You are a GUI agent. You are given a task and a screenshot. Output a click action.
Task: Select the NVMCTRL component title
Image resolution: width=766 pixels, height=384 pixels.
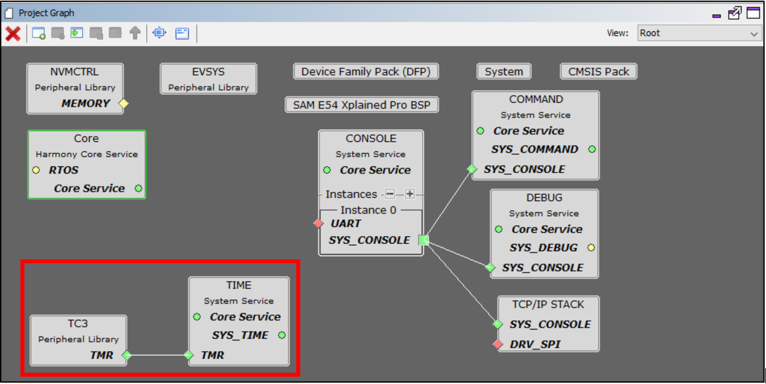74,72
